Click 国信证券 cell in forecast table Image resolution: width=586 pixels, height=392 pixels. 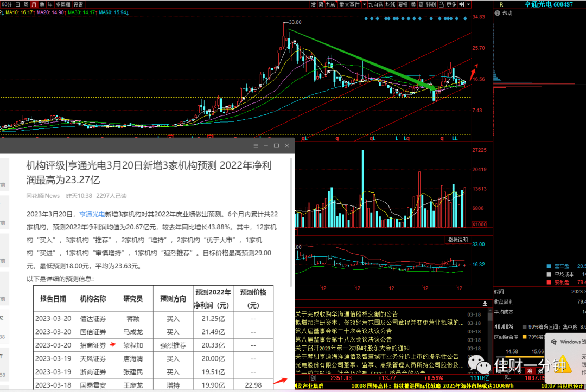[93, 332]
